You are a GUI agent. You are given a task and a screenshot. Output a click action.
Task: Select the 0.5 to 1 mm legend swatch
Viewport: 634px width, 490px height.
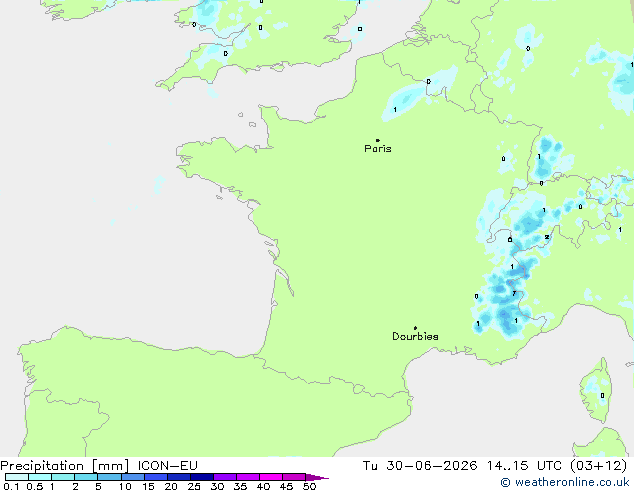(x=40, y=477)
